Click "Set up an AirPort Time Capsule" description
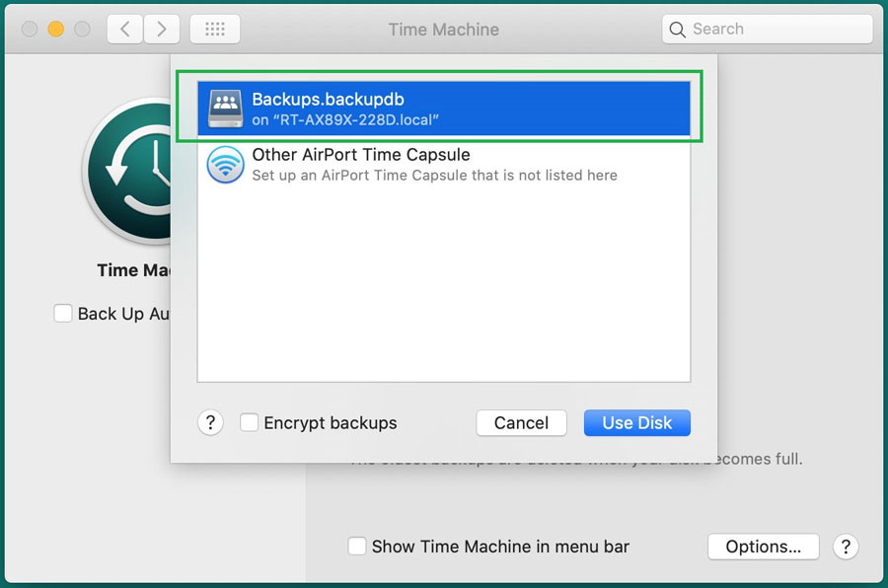Screen dimensions: 888x588 click(434, 176)
